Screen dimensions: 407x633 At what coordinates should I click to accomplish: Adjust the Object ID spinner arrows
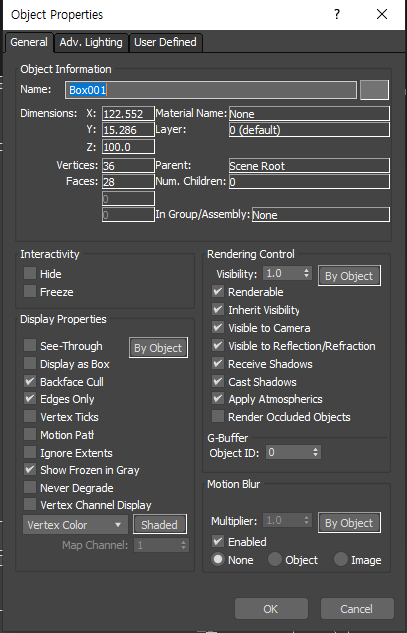(316, 453)
